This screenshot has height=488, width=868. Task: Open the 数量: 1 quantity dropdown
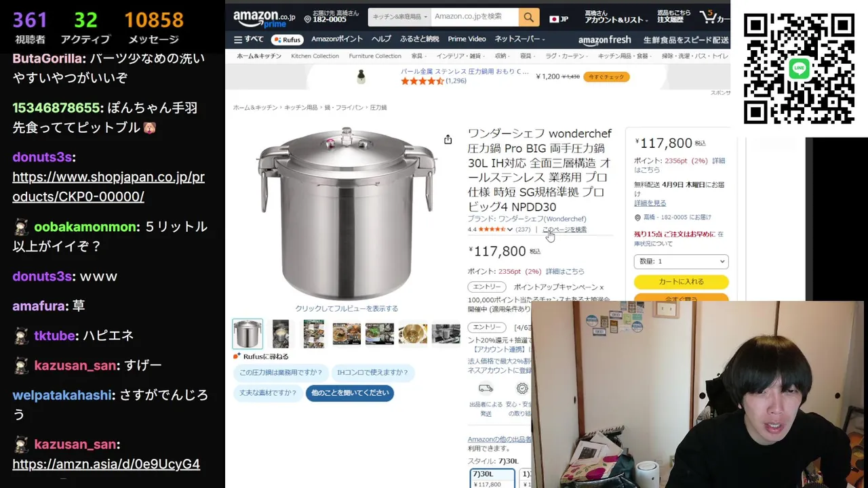(681, 261)
